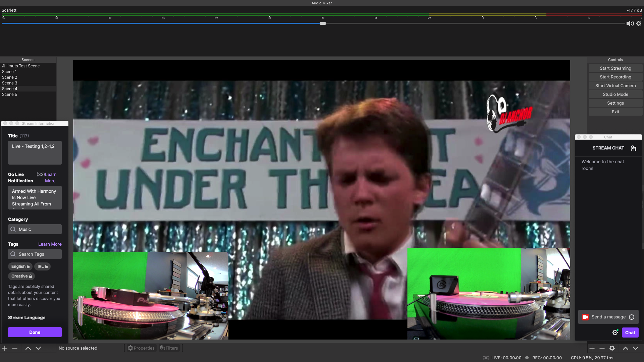Click the Creative locked tag
This screenshot has height=362, width=644.
[21, 276]
